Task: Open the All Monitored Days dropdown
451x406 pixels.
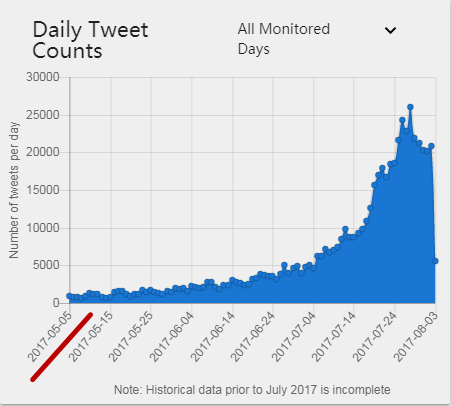Action: point(317,39)
